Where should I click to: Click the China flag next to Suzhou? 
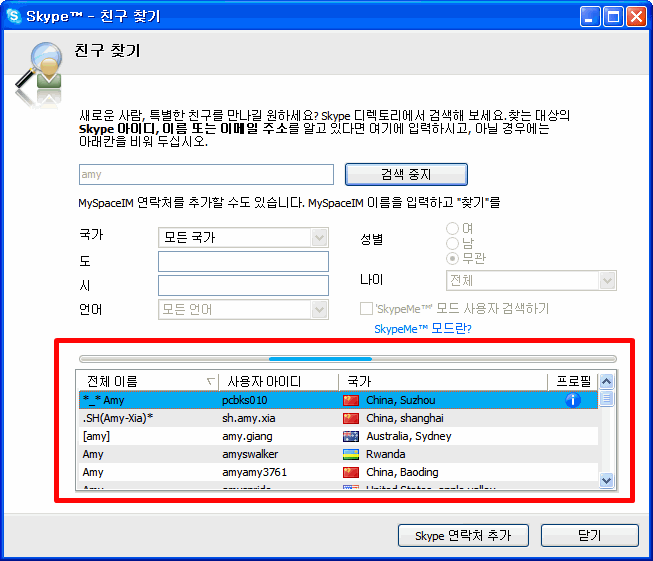pos(351,400)
